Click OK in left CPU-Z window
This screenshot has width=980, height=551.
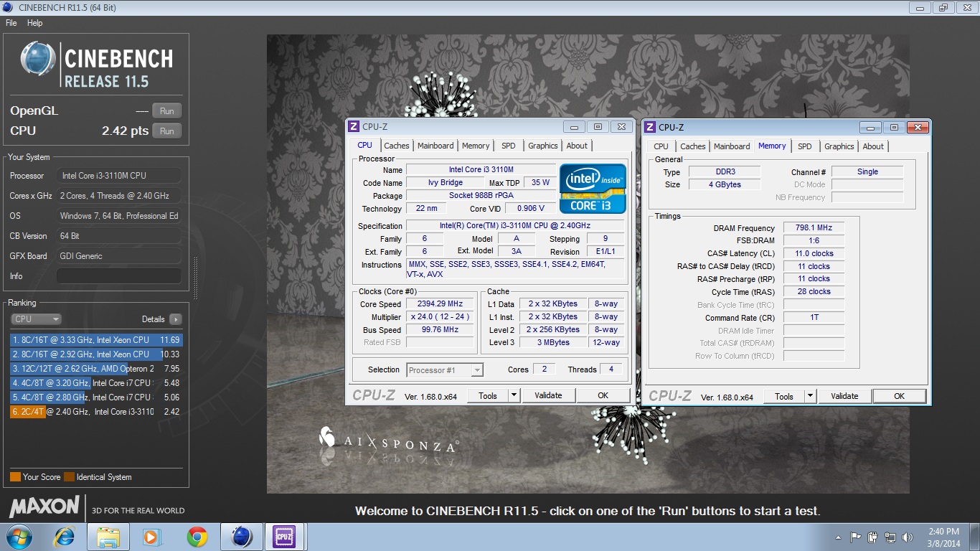click(603, 395)
